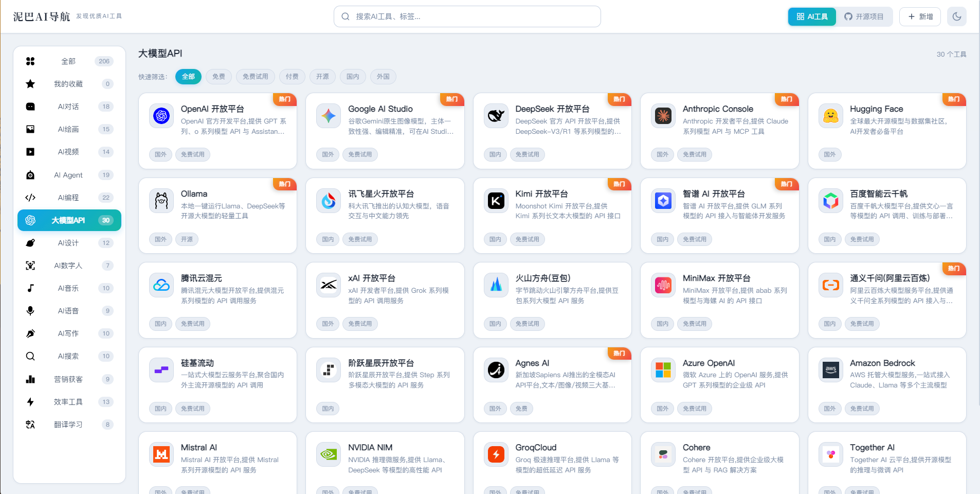Image resolution: width=980 pixels, height=494 pixels.
Task: Click the 国外 tag on Ollama card
Action: (161, 239)
